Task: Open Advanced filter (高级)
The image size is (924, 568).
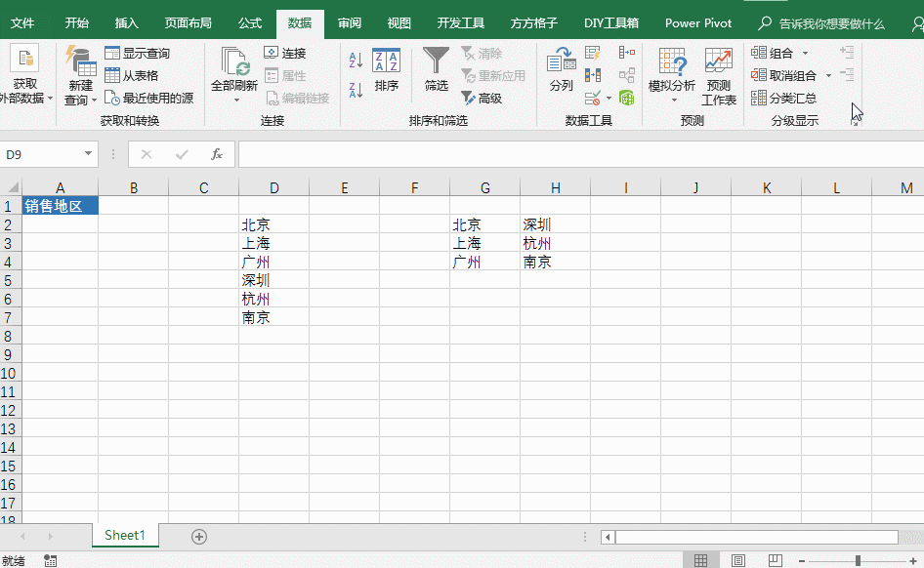Action: (x=482, y=98)
